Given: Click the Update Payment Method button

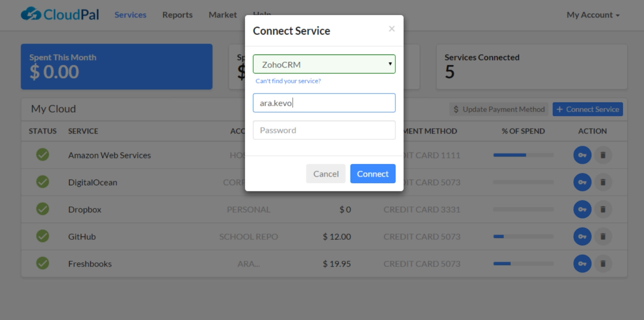Looking at the screenshot, I should [x=499, y=109].
